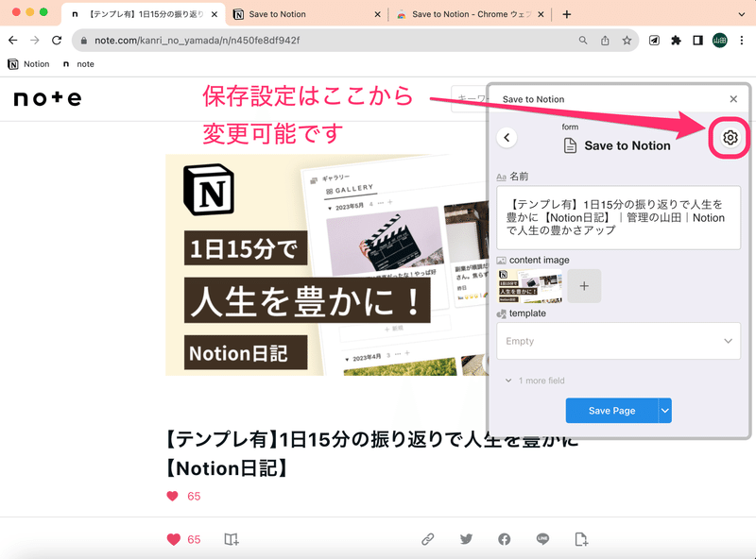
Task: Select the content image thumbnail
Action: (530, 286)
